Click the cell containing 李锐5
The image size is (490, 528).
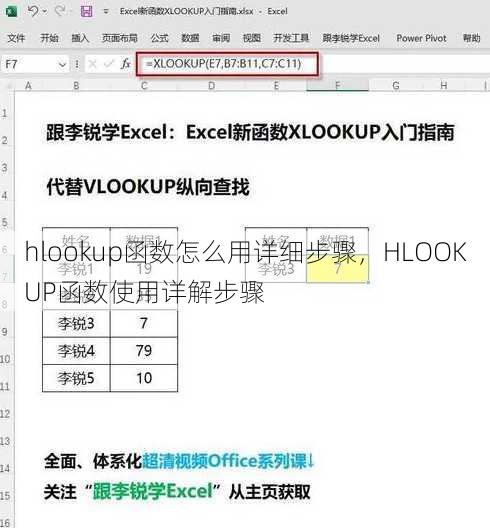[76, 378]
